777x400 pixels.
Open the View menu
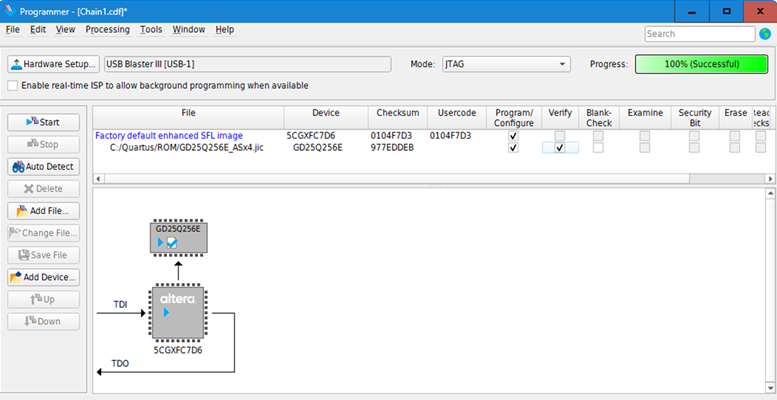pos(65,30)
